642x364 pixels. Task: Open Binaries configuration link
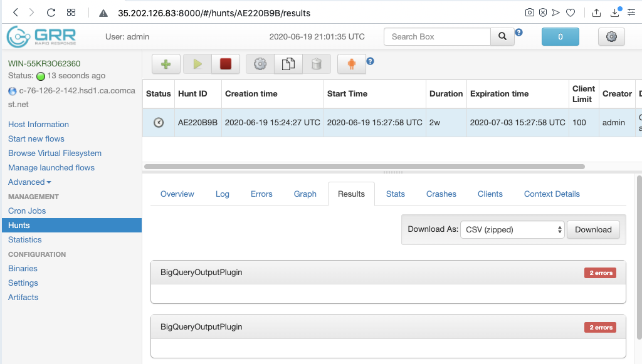23,268
